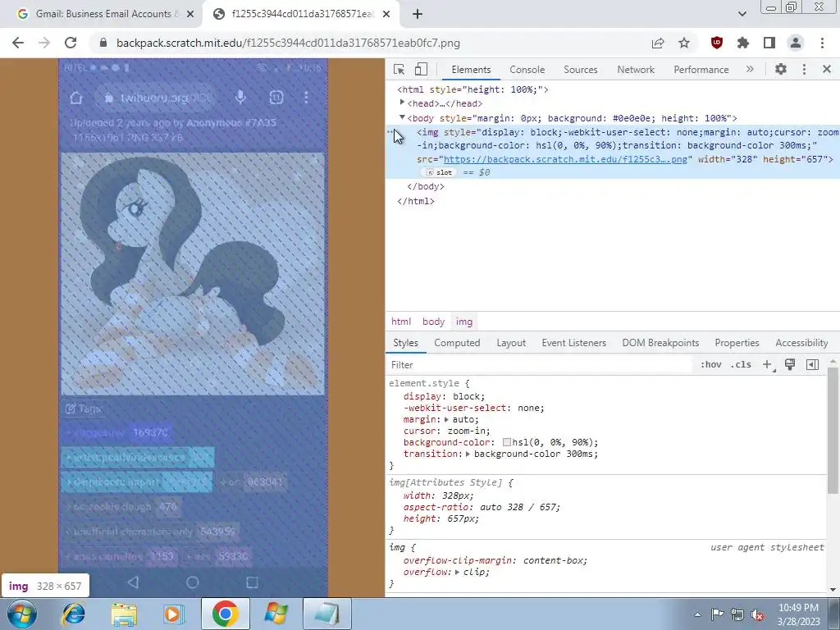The width and height of the screenshot is (840, 630).
Task: Open the Extensions puzzle icon
Action: tap(742, 43)
